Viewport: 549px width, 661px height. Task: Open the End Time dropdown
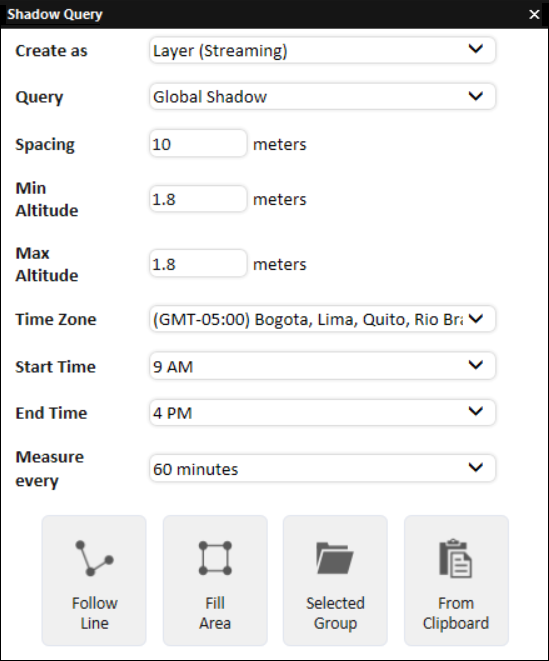(x=322, y=412)
